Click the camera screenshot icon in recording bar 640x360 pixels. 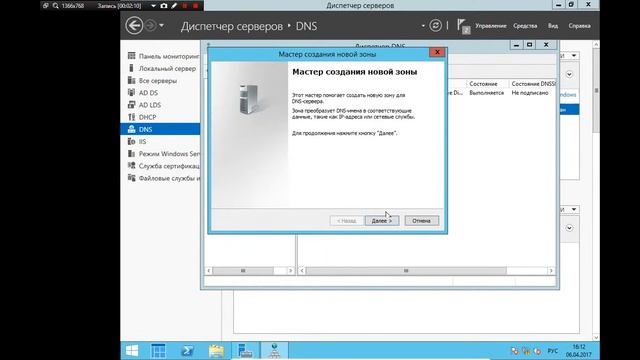tap(164, 6)
